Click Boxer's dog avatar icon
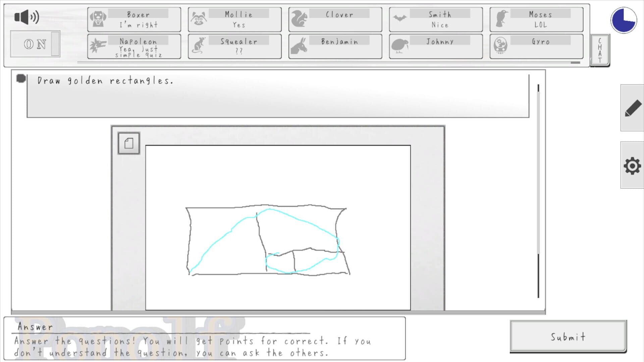644x362 pixels. point(98,19)
